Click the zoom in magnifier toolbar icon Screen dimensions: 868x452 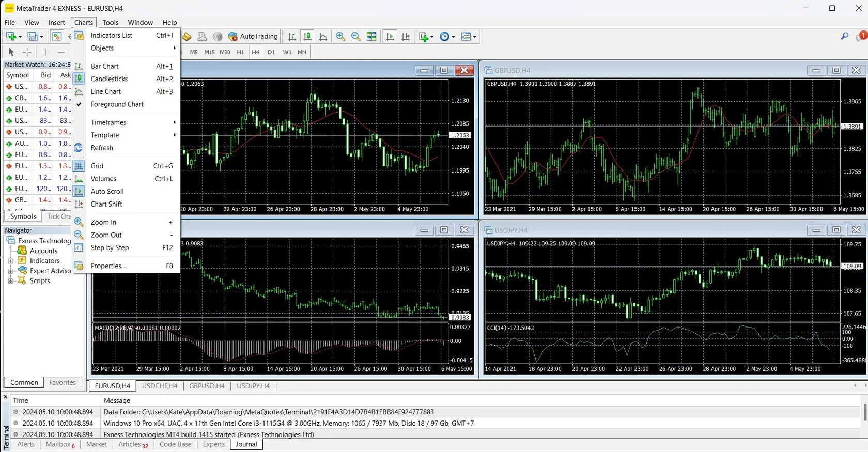coord(340,36)
